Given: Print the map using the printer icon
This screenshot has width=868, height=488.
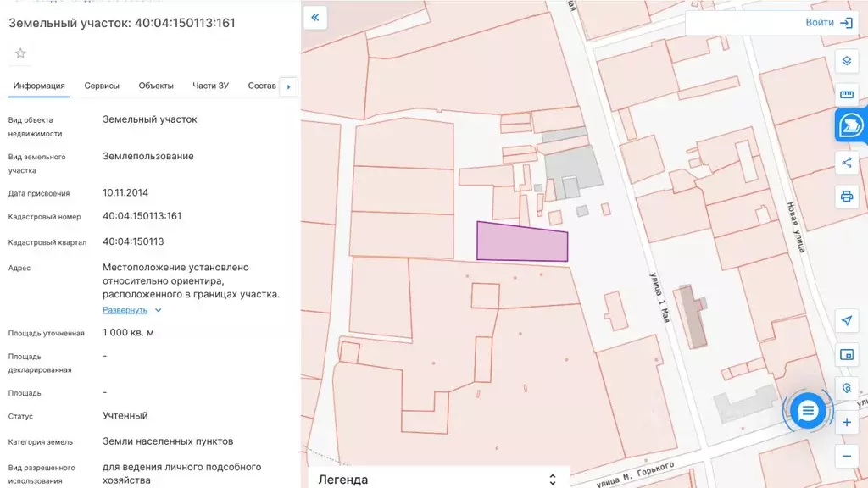Looking at the screenshot, I should pyautogui.click(x=846, y=197).
